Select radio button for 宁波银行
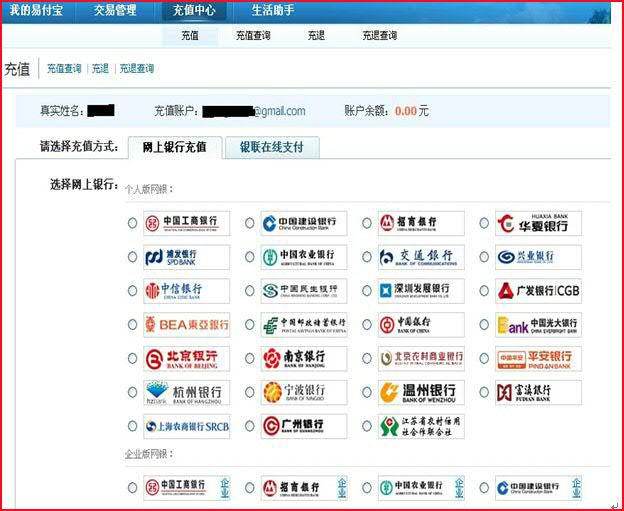 coord(250,392)
